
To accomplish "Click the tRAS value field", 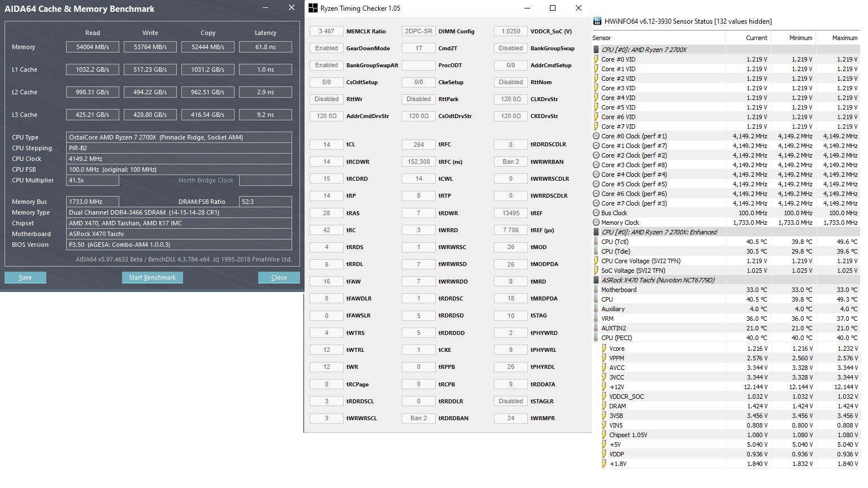I will click(327, 213).
